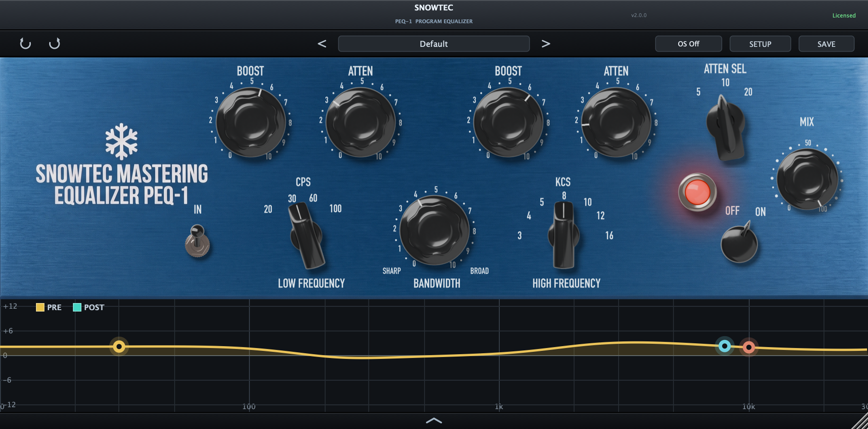
Task: Click the low frequency ATTEN knob
Action: click(x=361, y=122)
